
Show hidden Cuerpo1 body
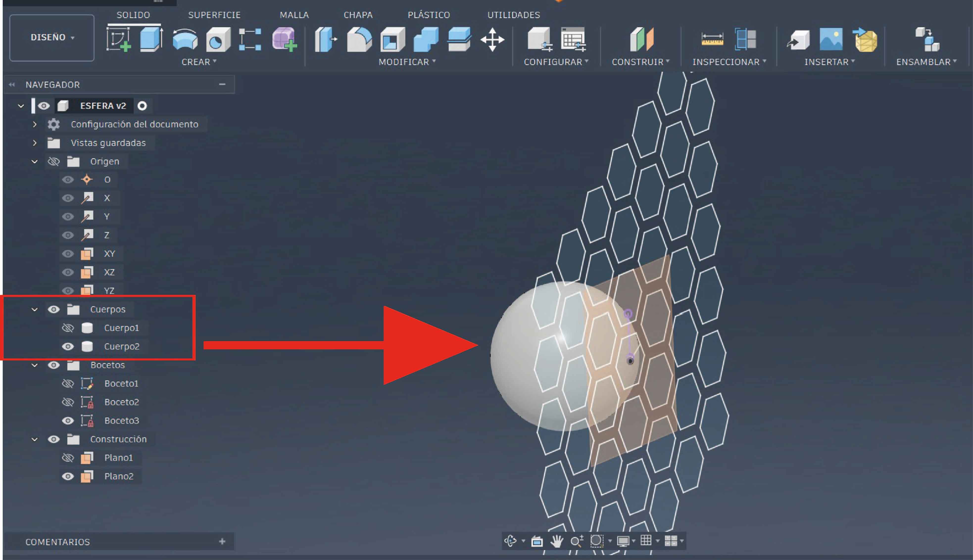[x=68, y=328]
